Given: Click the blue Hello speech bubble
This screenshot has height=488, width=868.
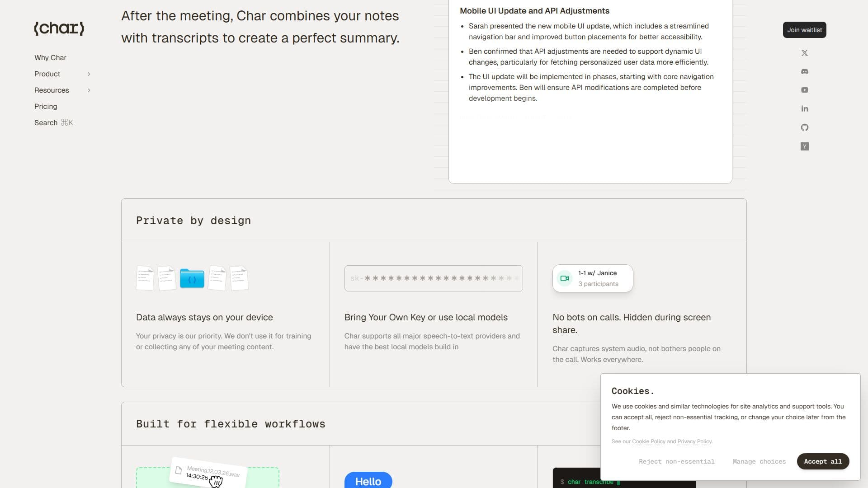Looking at the screenshot, I should pos(368,480).
